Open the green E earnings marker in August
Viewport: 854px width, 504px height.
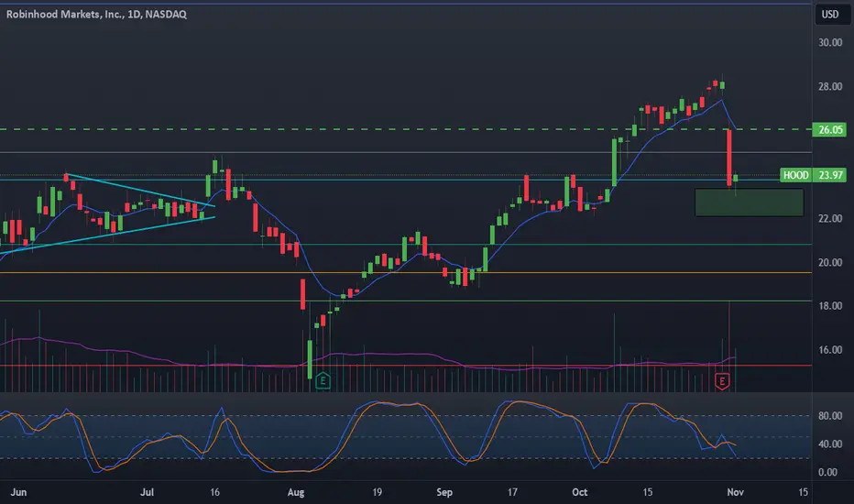[x=323, y=379]
